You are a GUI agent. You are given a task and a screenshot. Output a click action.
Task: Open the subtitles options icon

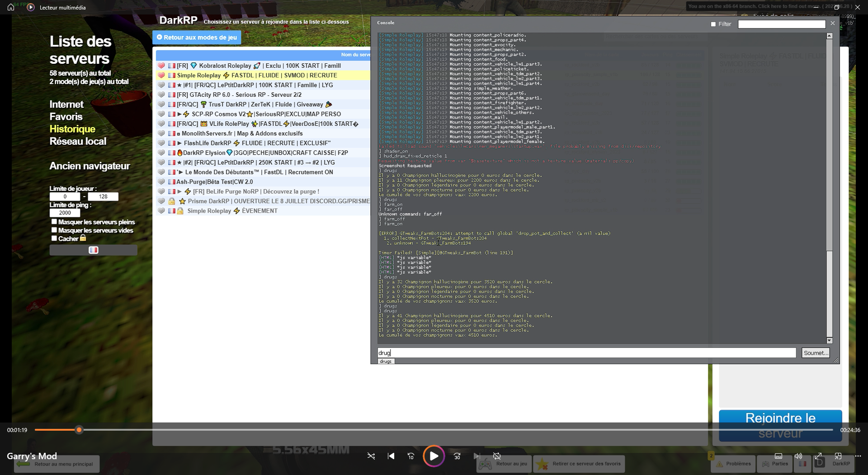778,456
